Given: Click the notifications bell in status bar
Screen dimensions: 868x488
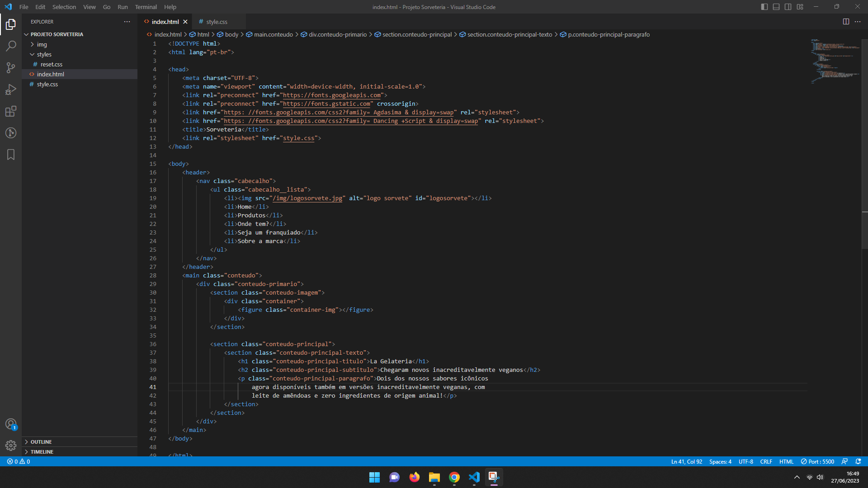Looking at the screenshot, I should [858, 461].
